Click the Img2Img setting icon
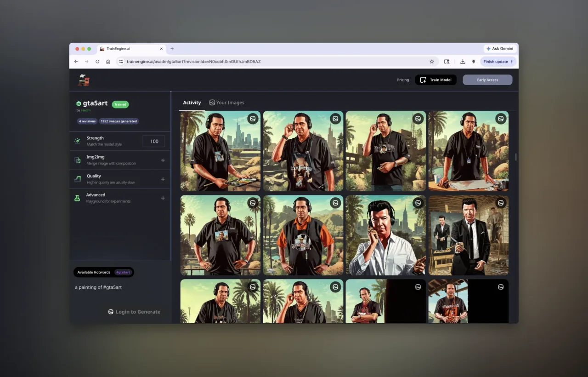Image resolution: width=588 pixels, height=377 pixels. (78, 160)
